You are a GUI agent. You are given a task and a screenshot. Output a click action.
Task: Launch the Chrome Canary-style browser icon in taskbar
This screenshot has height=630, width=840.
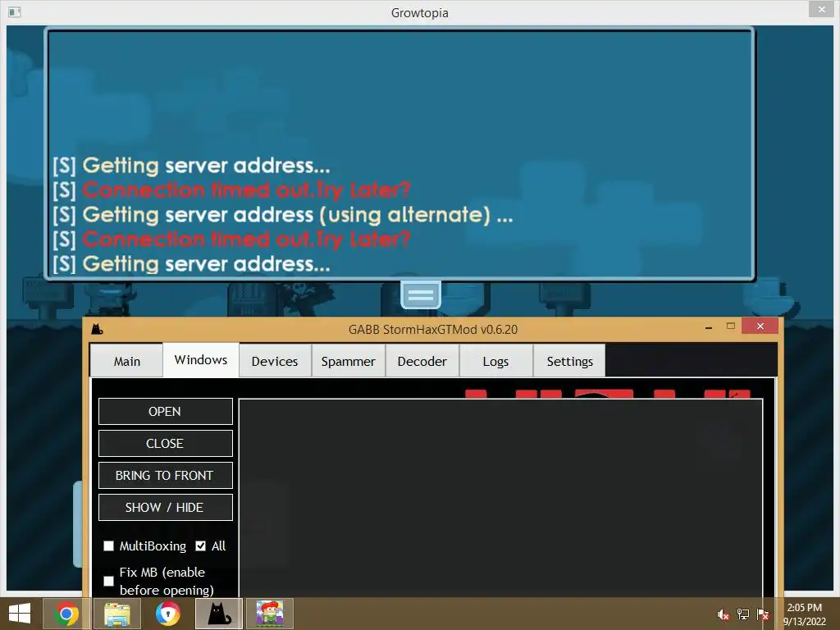point(167,614)
